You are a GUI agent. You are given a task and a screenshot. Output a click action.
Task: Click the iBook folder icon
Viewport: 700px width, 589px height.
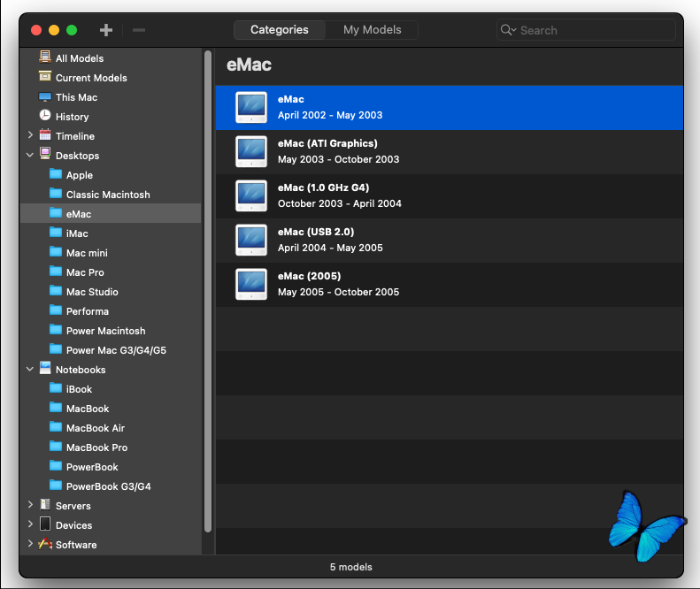[x=56, y=387]
